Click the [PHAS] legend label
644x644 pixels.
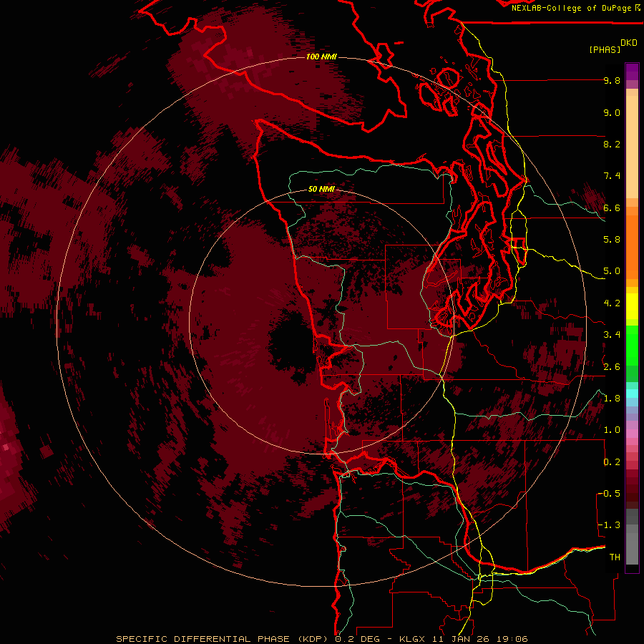tap(605, 50)
